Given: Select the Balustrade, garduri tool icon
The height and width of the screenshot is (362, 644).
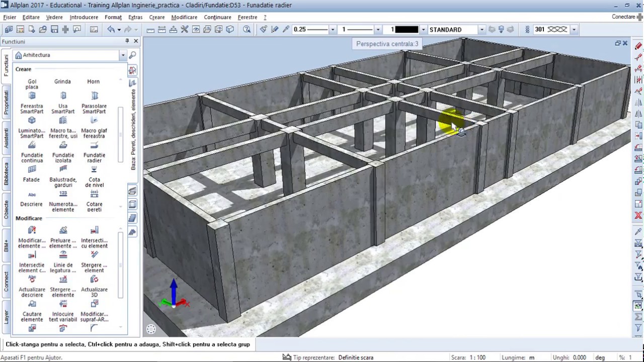Looking at the screenshot, I should (63, 169).
